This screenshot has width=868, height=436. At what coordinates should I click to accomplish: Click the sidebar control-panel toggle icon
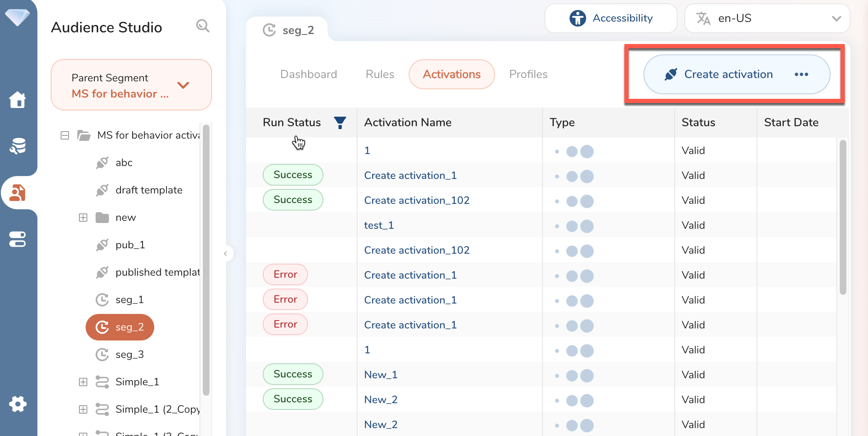[17, 239]
